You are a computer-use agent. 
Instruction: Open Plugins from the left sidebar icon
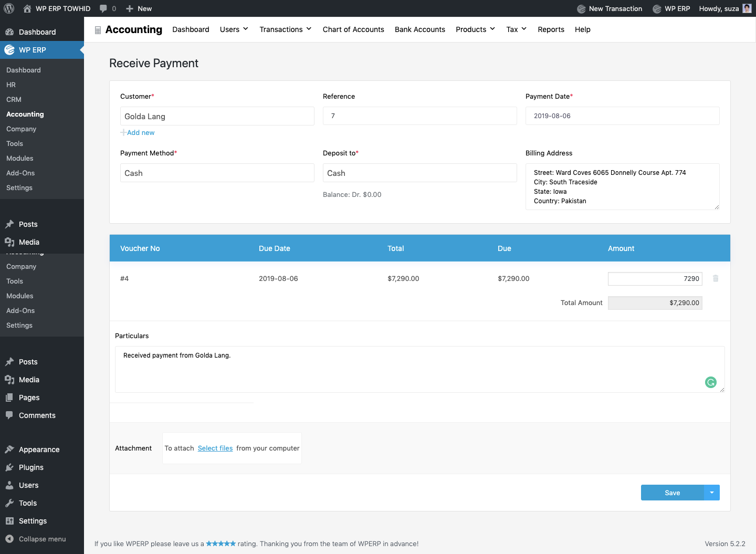[x=10, y=467]
